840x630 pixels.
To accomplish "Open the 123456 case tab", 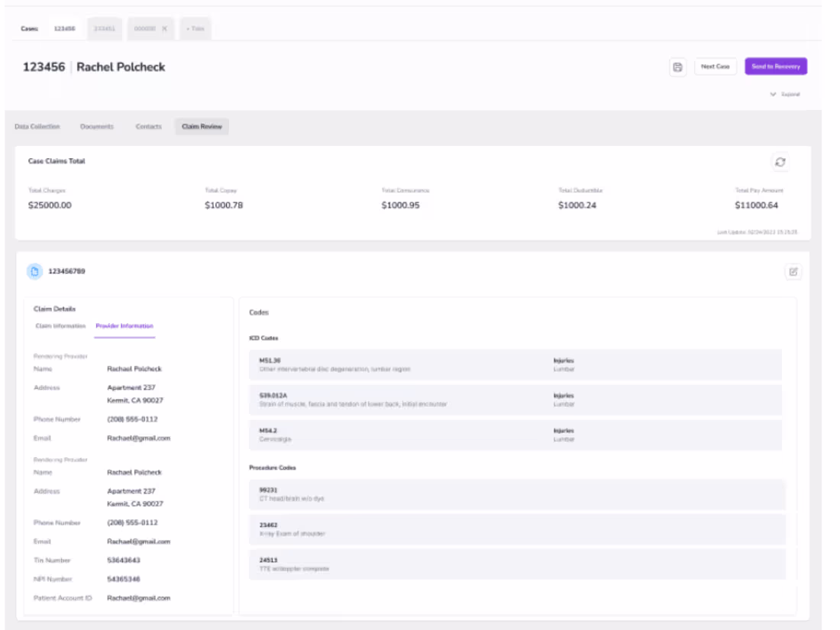I will point(65,28).
